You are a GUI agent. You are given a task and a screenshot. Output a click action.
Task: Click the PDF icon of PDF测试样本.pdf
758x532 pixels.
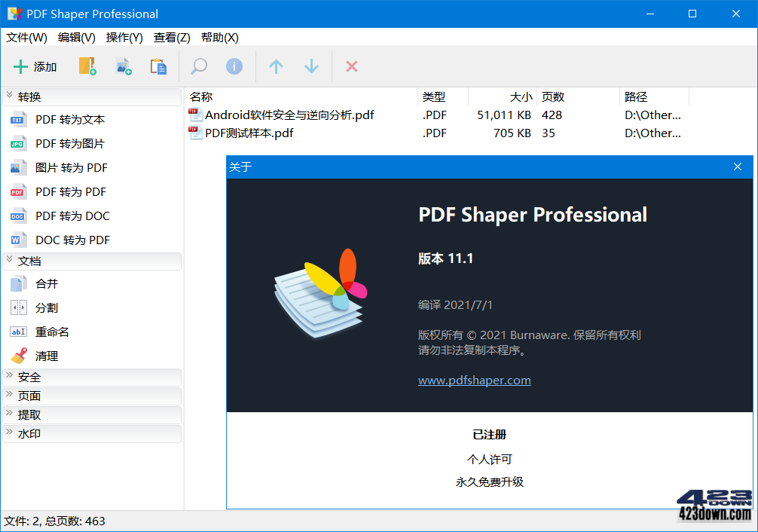coord(195,133)
